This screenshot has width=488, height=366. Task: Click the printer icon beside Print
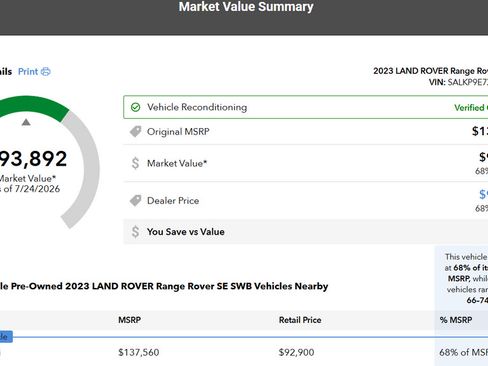(45, 72)
